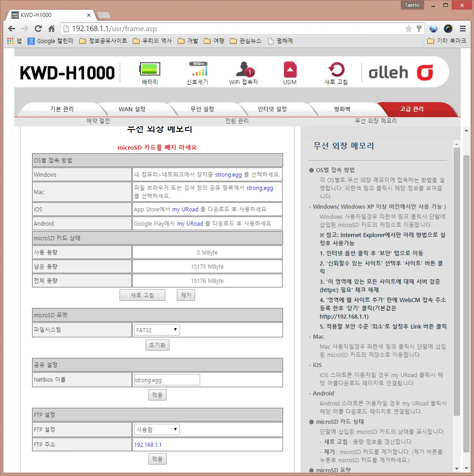Open my URoad link in iOS row
Image resolution: width=474 pixels, height=476 pixels.
pos(185,210)
